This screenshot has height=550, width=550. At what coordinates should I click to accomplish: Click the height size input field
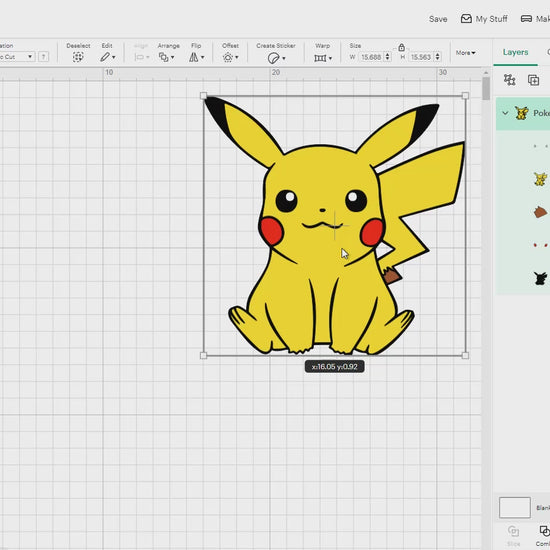click(421, 57)
